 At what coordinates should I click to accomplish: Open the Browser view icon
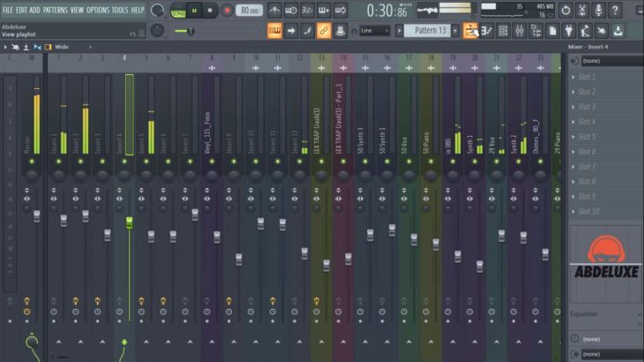[536, 30]
